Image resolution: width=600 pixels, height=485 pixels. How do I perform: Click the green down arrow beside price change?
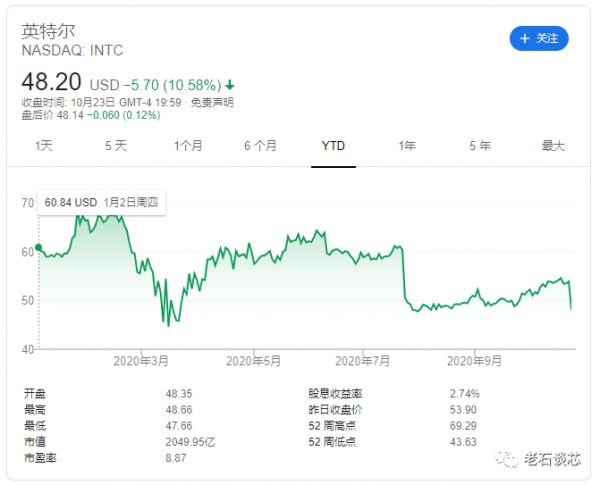(231, 84)
